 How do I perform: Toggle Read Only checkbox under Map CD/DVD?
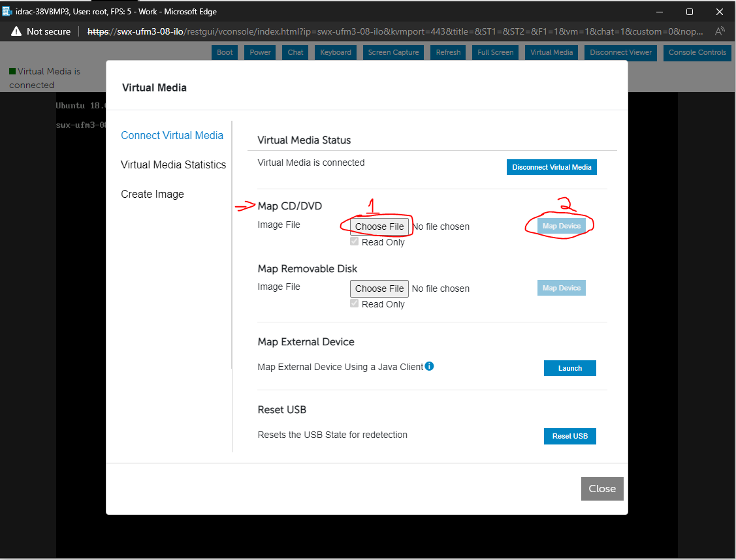click(355, 242)
